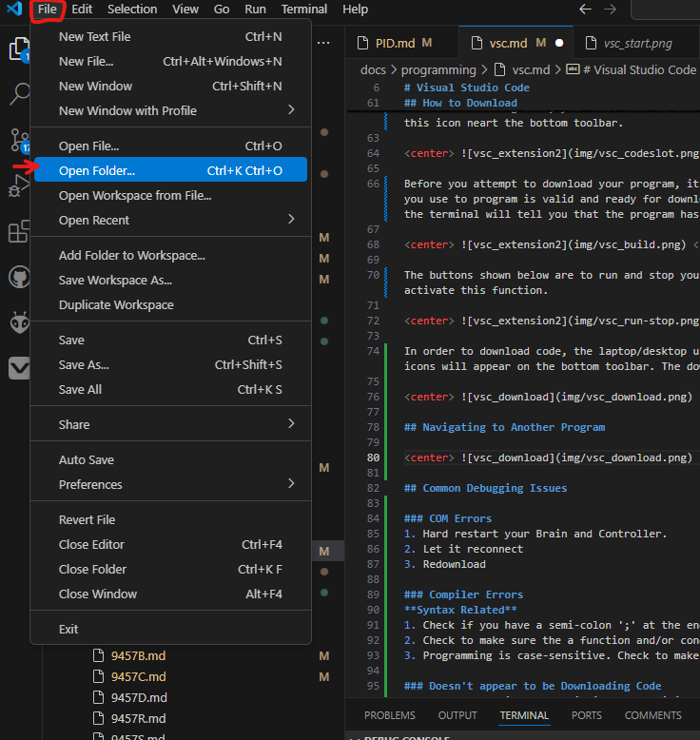The height and width of the screenshot is (740, 700).
Task: Expand the Share submenu
Action: [x=170, y=425]
